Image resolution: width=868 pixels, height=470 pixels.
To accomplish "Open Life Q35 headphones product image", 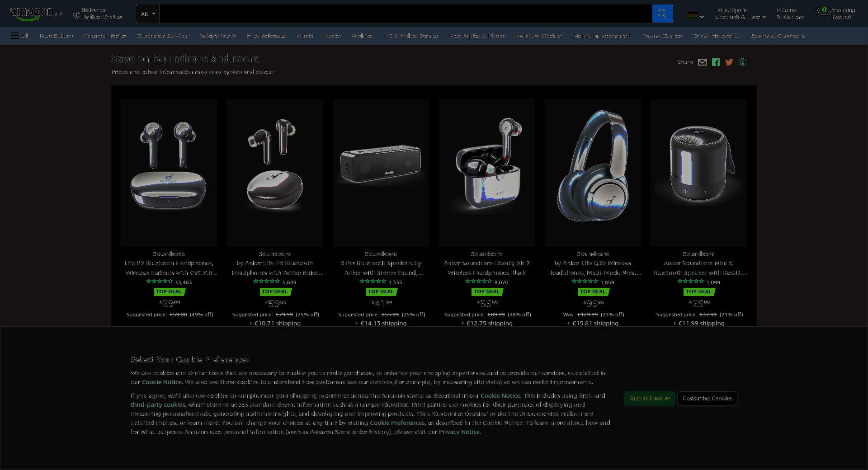I will click(593, 173).
